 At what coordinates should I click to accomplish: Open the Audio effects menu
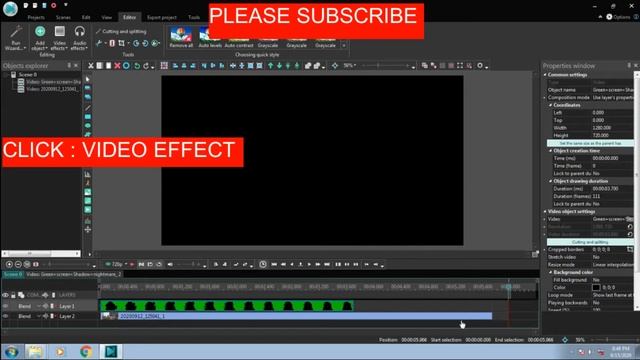[79, 38]
